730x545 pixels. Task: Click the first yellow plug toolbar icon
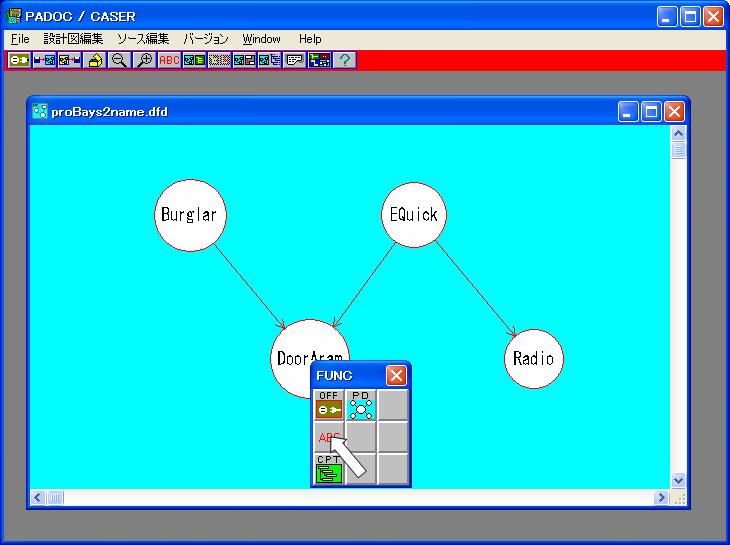[x=19, y=60]
